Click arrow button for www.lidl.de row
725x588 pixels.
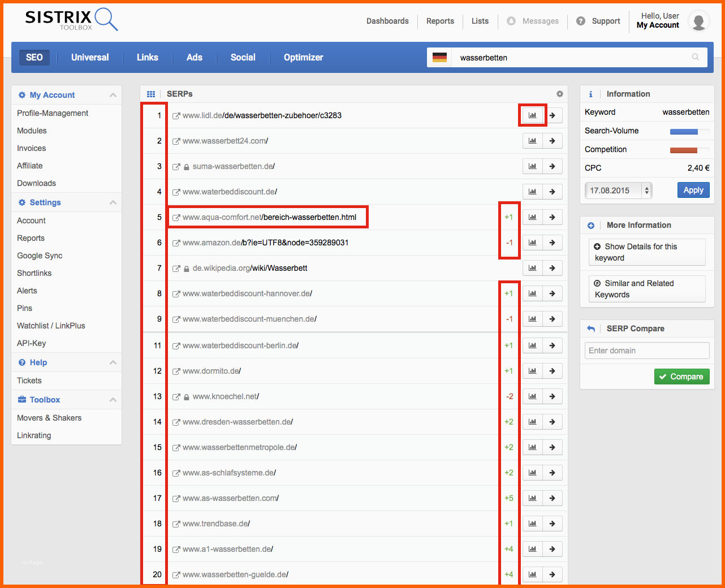(553, 115)
